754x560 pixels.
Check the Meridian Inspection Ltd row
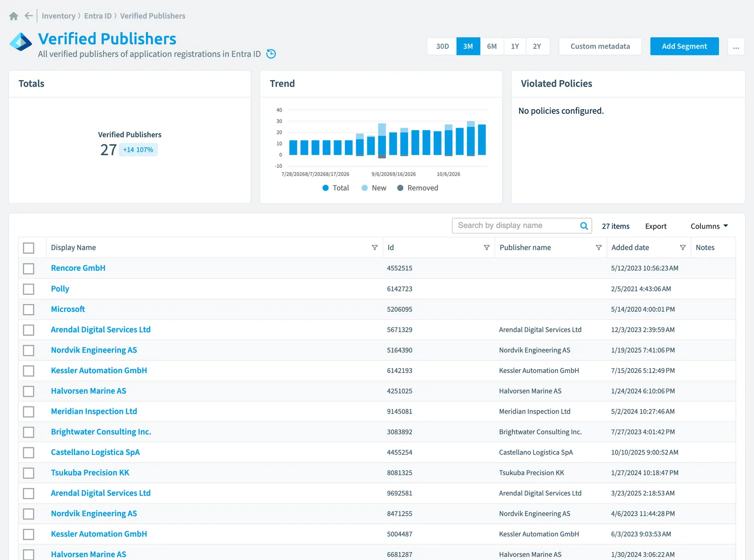click(29, 412)
